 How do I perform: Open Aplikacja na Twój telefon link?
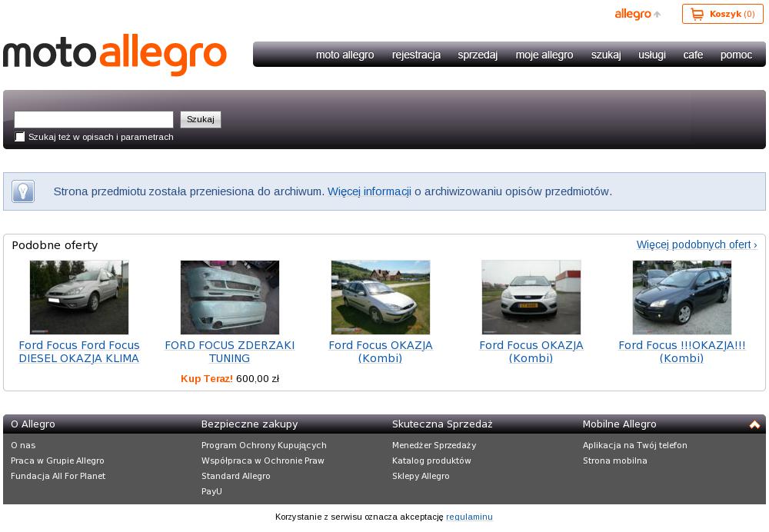click(635, 446)
